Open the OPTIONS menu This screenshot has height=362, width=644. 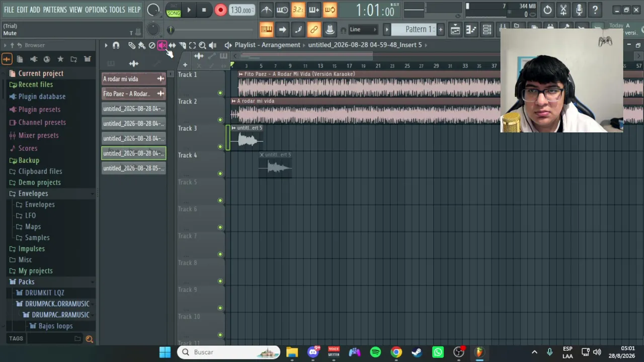[96, 10]
